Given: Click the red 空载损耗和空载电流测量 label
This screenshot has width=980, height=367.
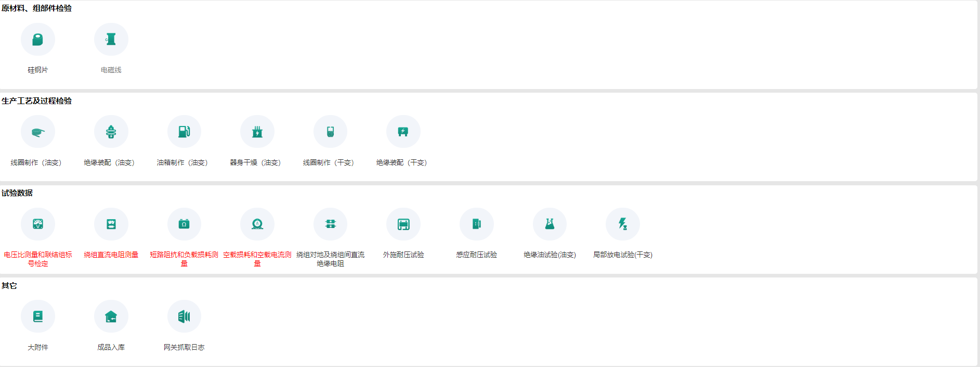Looking at the screenshot, I should (257, 259).
